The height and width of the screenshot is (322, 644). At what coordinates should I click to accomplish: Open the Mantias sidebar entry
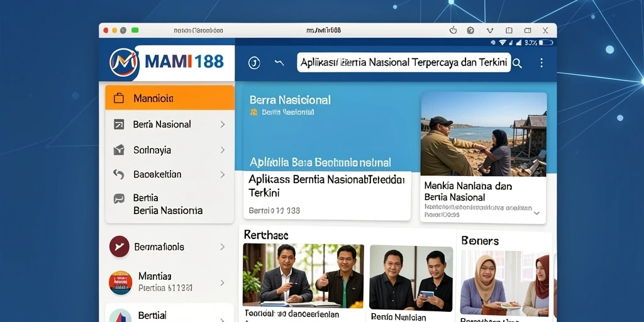click(x=169, y=282)
